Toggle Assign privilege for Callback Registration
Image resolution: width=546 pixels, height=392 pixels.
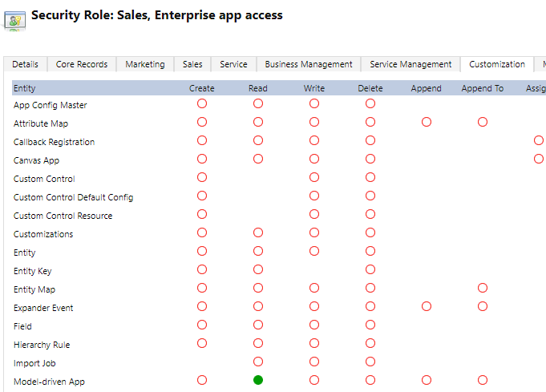[538, 141]
